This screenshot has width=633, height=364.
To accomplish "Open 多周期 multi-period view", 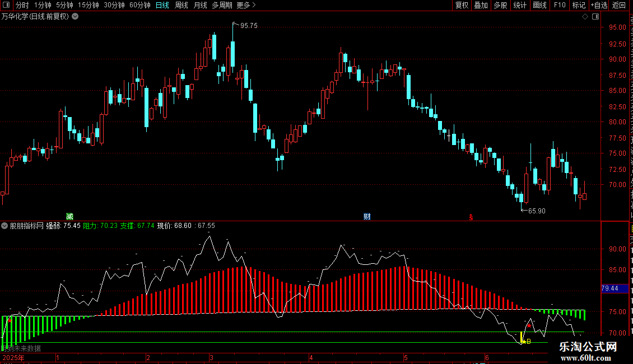I will [x=222, y=5].
